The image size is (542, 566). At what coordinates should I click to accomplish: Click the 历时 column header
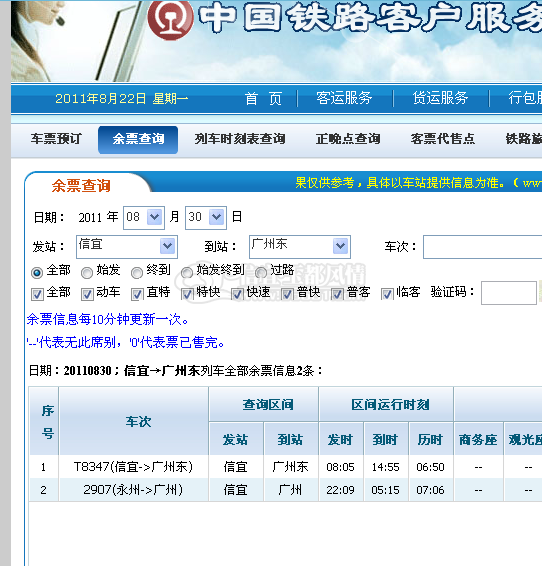pyautogui.click(x=430, y=440)
